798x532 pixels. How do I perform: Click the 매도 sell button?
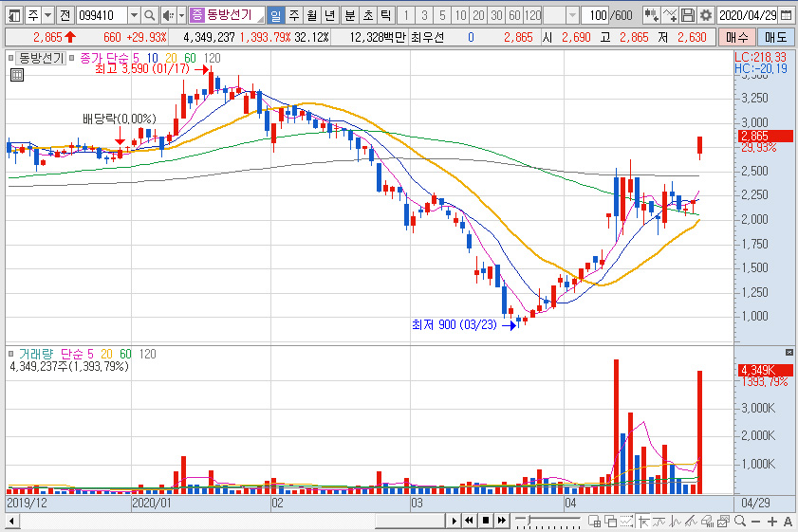pyautogui.click(x=775, y=37)
